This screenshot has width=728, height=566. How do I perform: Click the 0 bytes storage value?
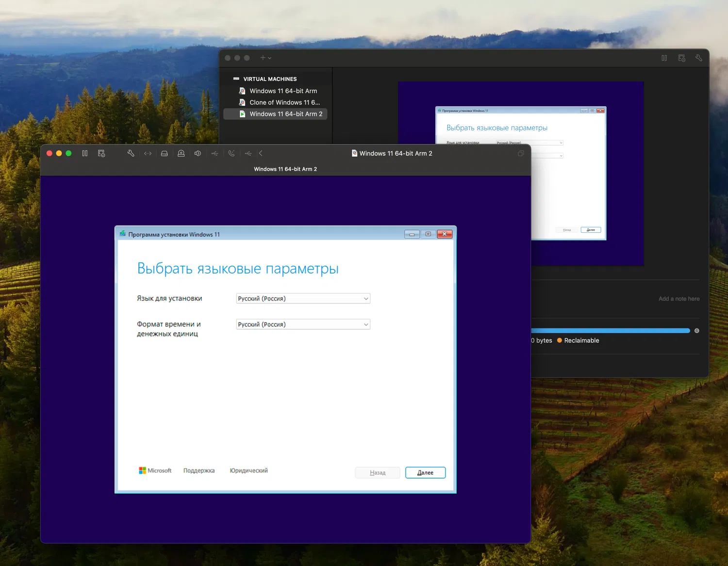click(542, 340)
